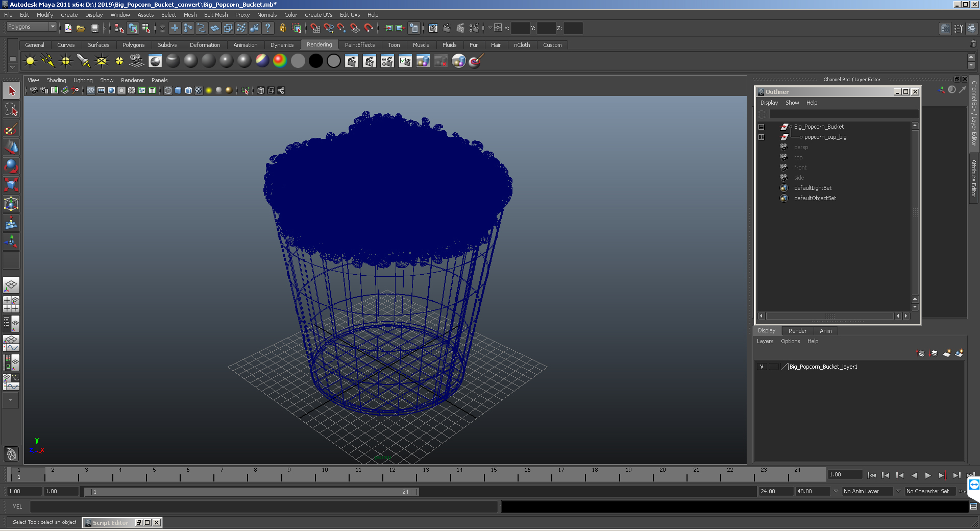Viewport: 980px width, 531px height.
Task: Toggle visibility V box of Big_Popcorn_Bucket_layer1
Action: pyautogui.click(x=762, y=367)
